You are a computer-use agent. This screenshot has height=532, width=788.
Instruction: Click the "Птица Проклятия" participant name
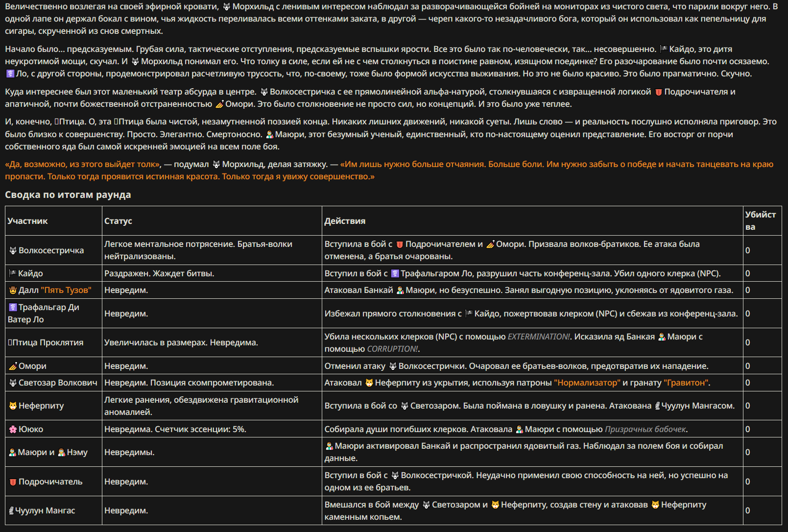tap(48, 342)
